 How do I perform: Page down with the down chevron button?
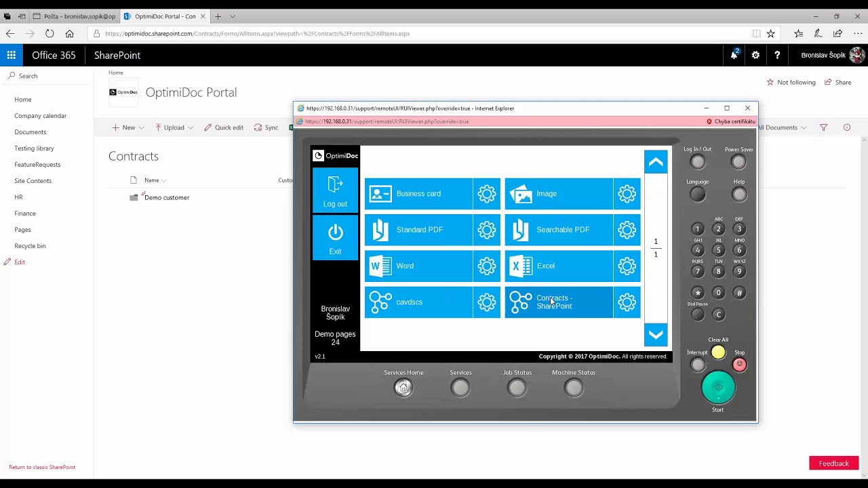point(656,335)
